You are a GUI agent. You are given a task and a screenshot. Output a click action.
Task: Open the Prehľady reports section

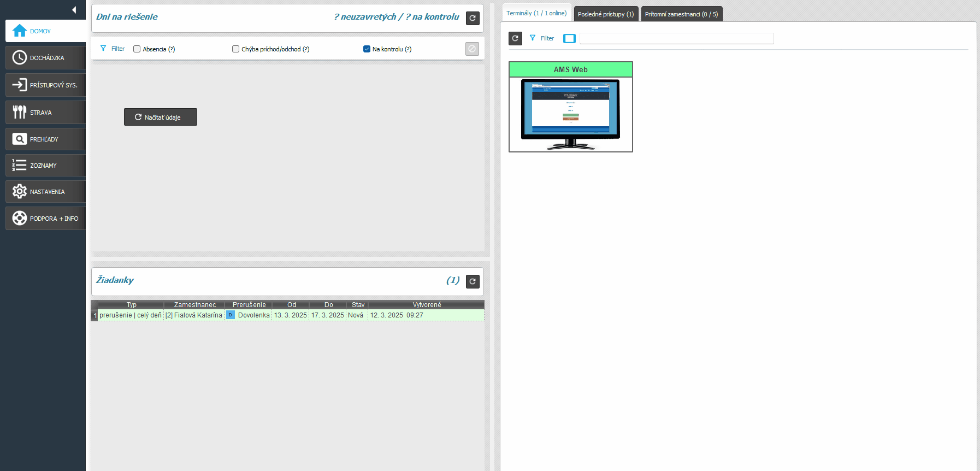point(45,139)
